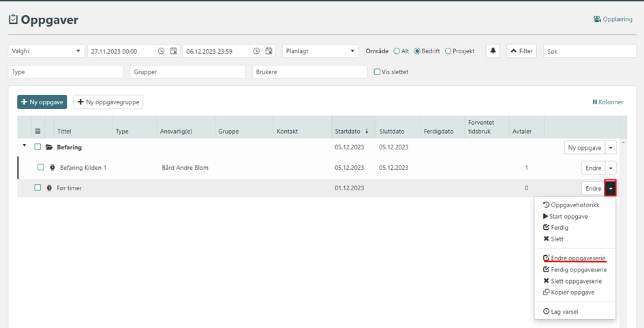Screen dimensions: 644x328
Task: Choose Endre oppgaveserie from the menu
Action: [577, 258]
